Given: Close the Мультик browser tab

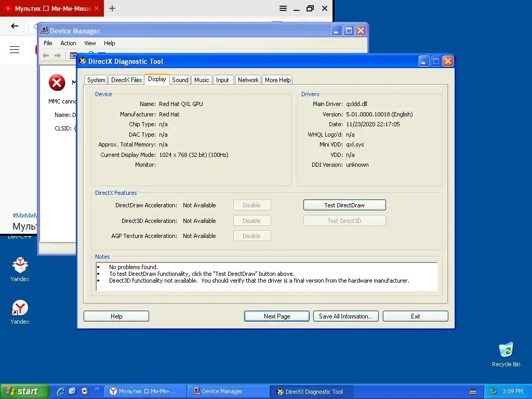Looking at the screenshot, I should (x=97, y=8).
